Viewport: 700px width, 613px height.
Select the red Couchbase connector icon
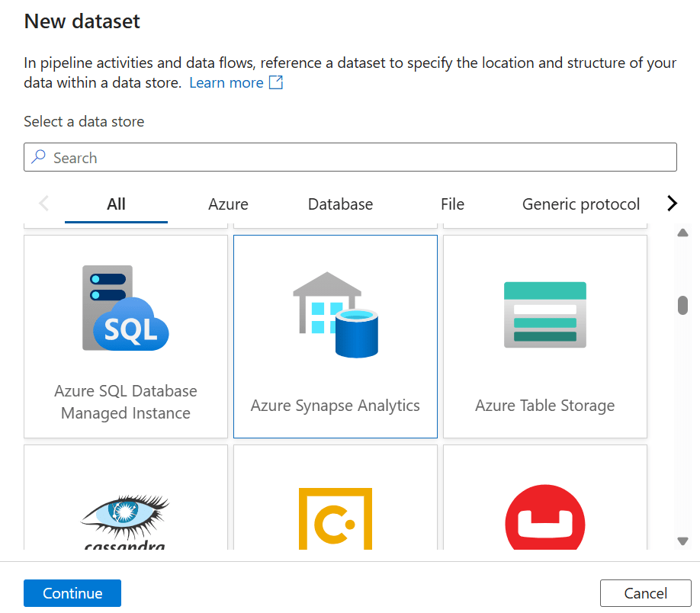click(544, 518)
